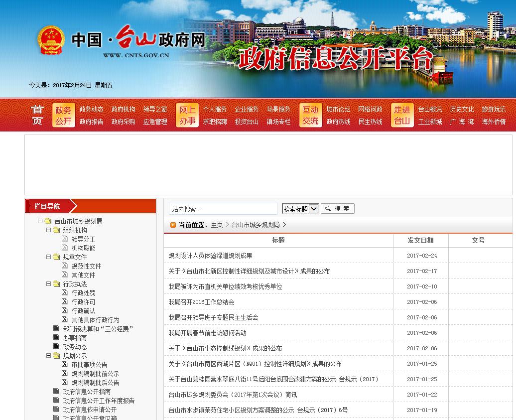Click the national emblem logo in the header
The image size is (516, 420).
pyautogui.click(x=51, y=40)
